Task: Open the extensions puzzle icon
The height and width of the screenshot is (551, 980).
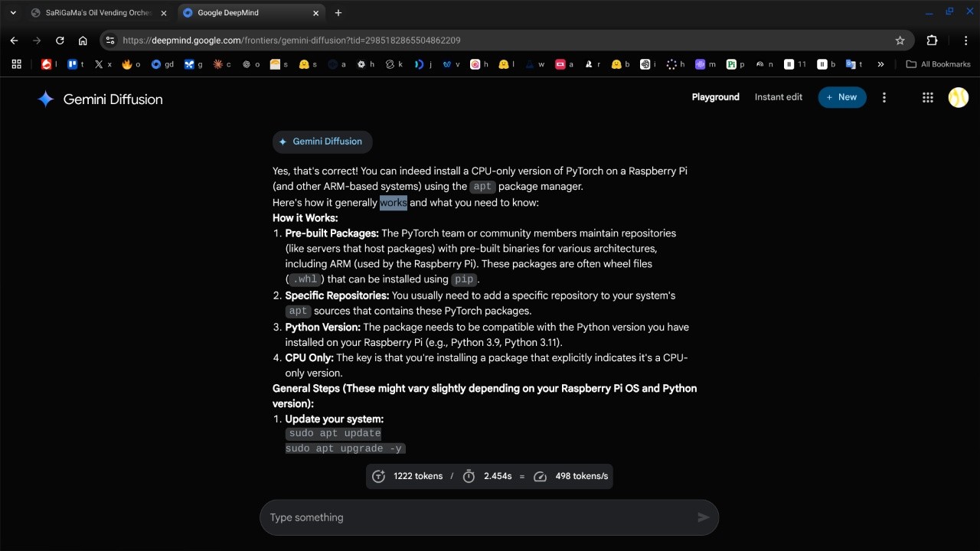Action: pyautogui.click(x=932, y=41)
